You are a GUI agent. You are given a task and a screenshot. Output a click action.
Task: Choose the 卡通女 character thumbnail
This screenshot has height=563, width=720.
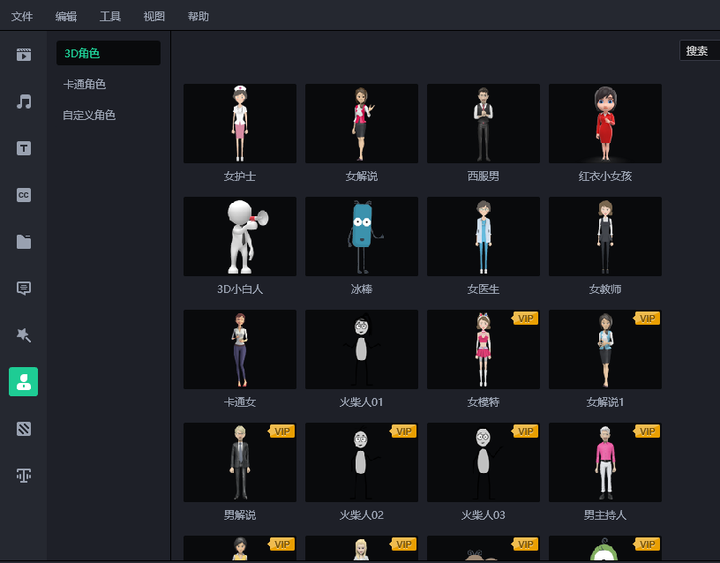tap(240, 349)
